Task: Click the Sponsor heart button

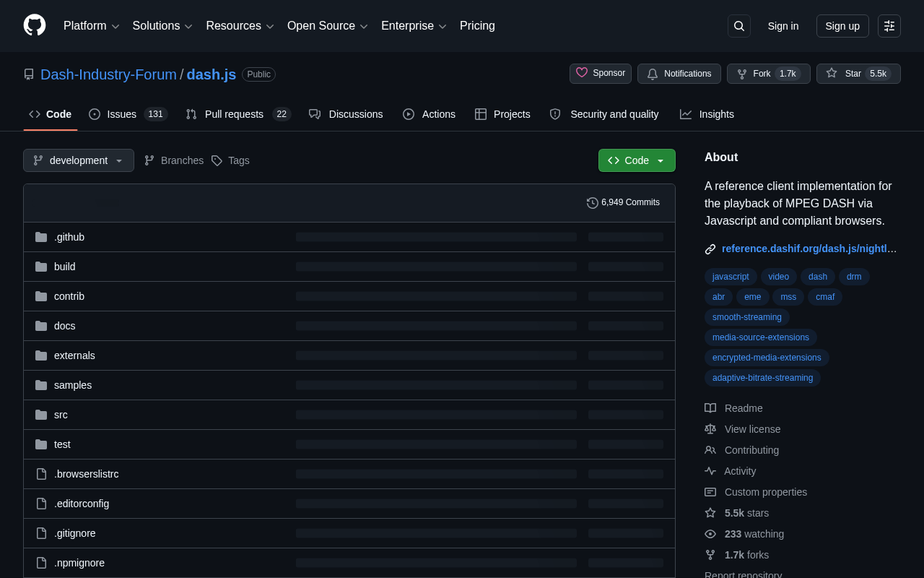Action: click(x=601, y=74)
